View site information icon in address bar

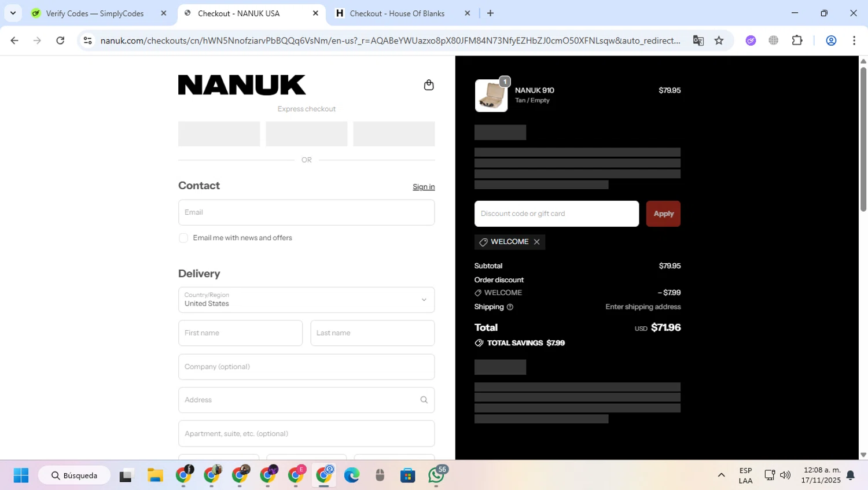pyautogui.click(x=88, y=40)
